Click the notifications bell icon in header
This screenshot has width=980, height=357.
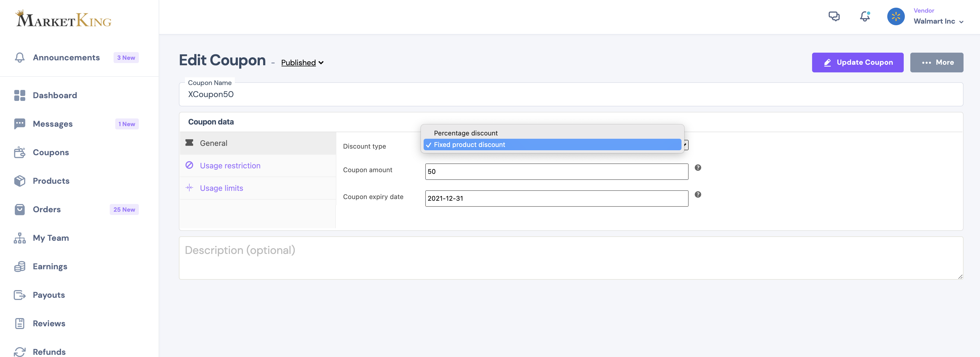[865, 16]
